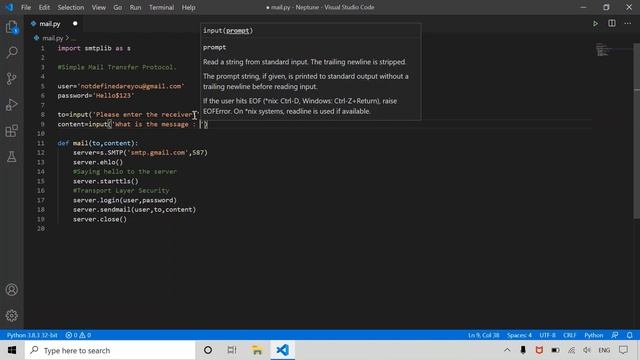The image size is (640, 360).
Task: Open the Extensions view
Action: click(x=12, y=131)
